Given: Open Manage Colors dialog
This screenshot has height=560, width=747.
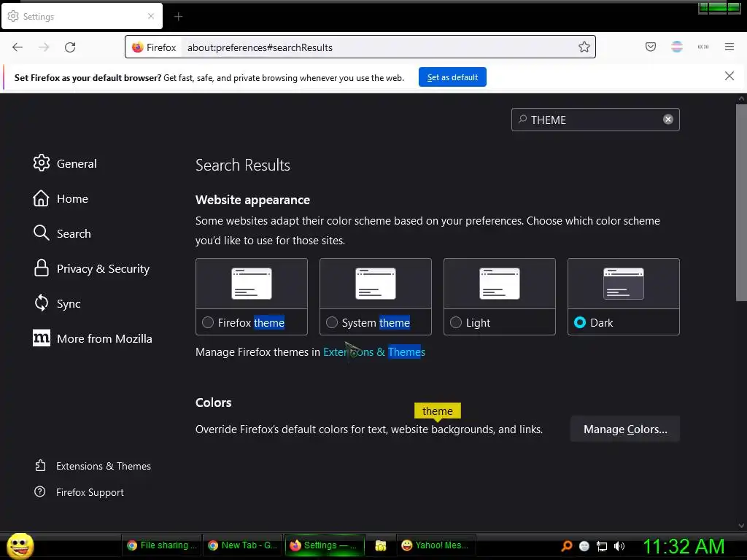Looking at the screenshot, I should pos(625,429).
